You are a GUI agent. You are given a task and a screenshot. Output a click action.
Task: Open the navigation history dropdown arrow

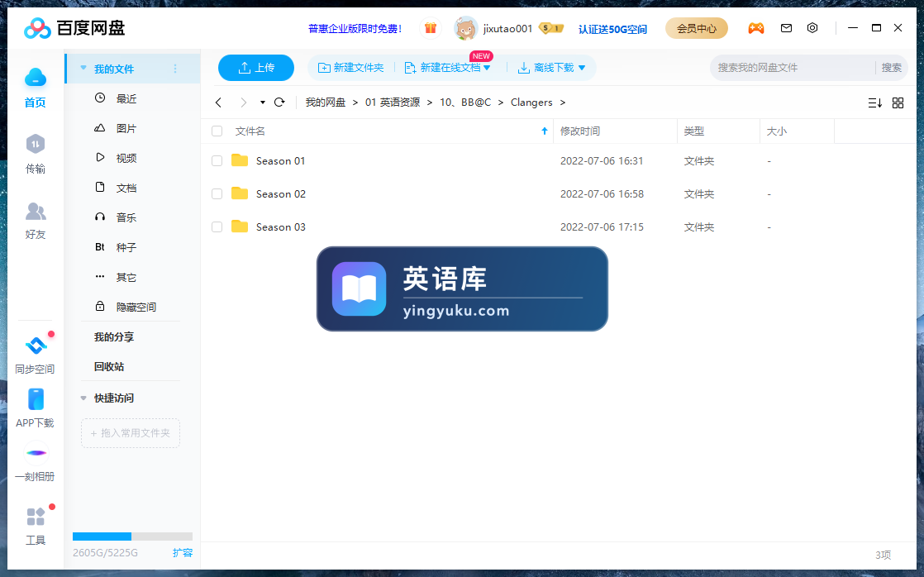(x=263, y=103)
